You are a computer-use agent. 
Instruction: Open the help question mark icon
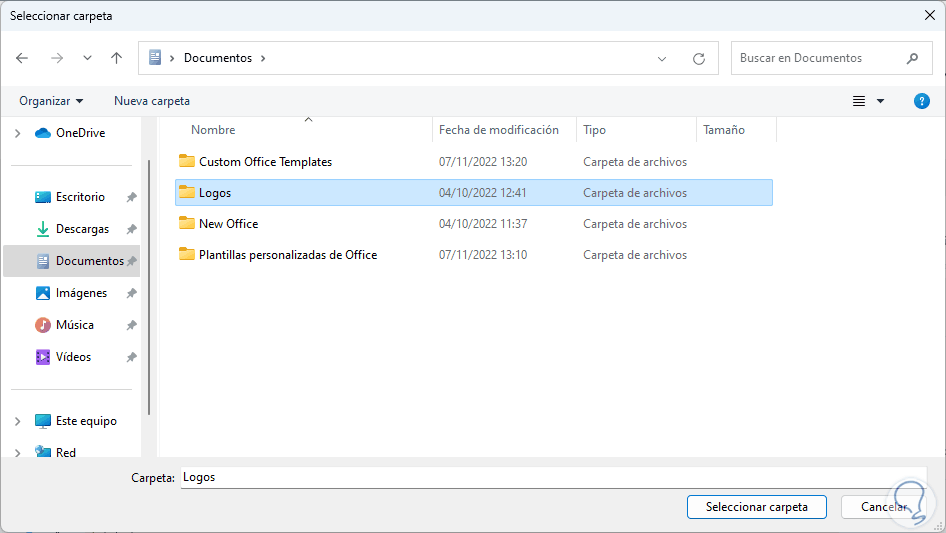[x=922, y=101]
